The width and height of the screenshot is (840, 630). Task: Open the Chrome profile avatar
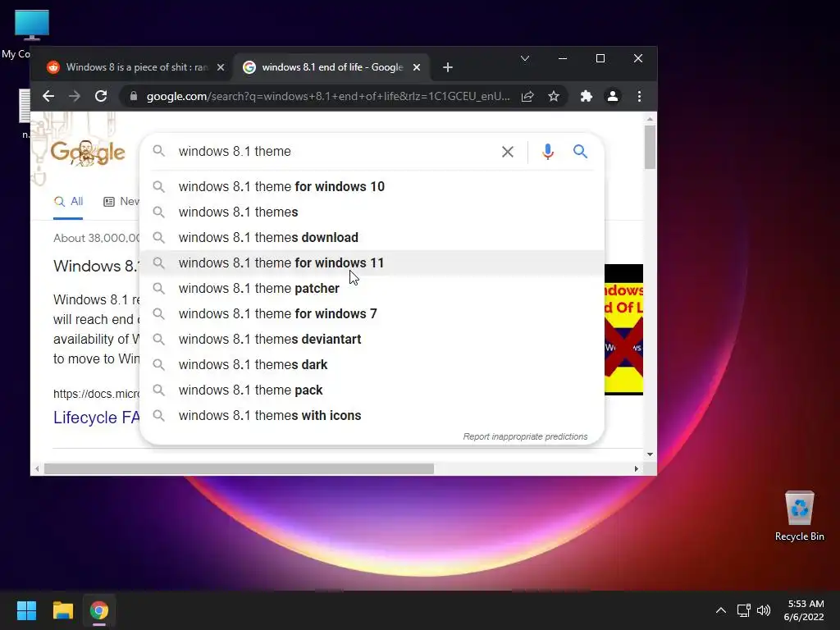click(612, 97)
